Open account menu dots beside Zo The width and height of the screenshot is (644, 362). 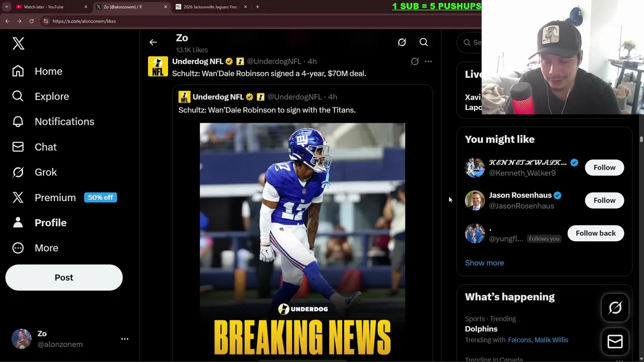[x=125, y=339]
